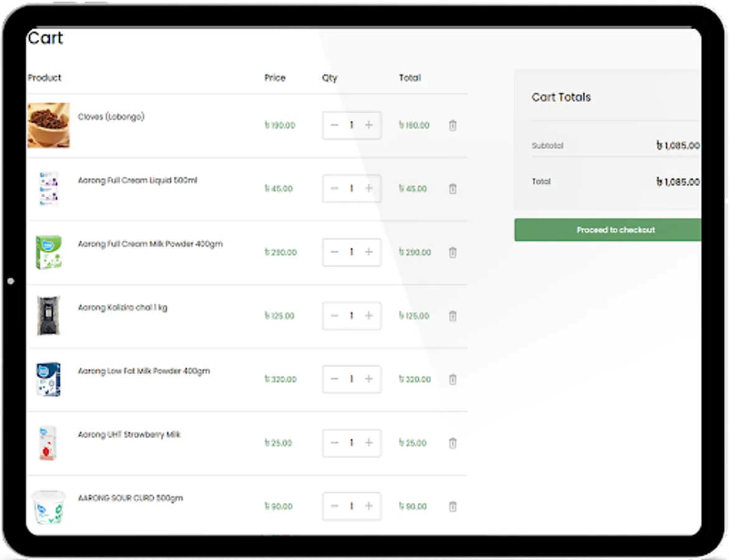Decrease quantity of Aarong Full Cream Liquid 500ml
Image resolution: width=730 pixels, height=560 pixels.
334,188
